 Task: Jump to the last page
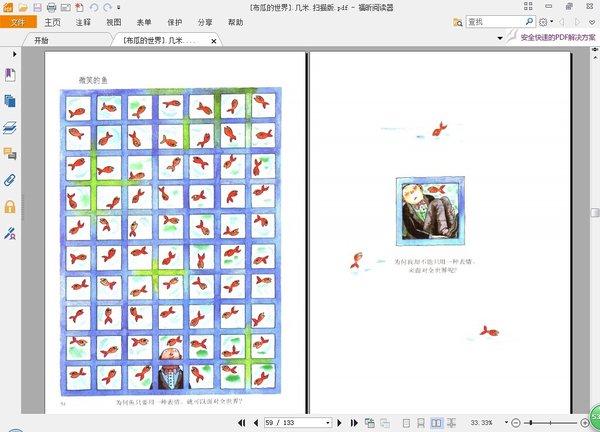pyautogui.click(x=354, y=422)
